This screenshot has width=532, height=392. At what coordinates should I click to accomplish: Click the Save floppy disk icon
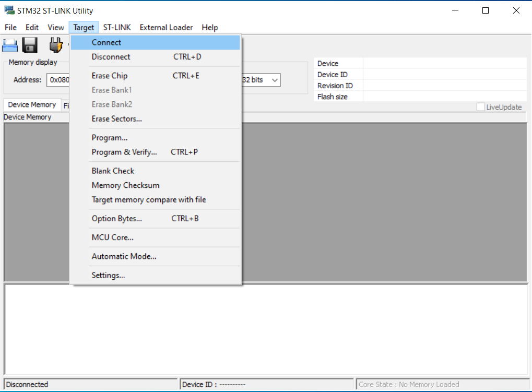[x=30, y=45]
